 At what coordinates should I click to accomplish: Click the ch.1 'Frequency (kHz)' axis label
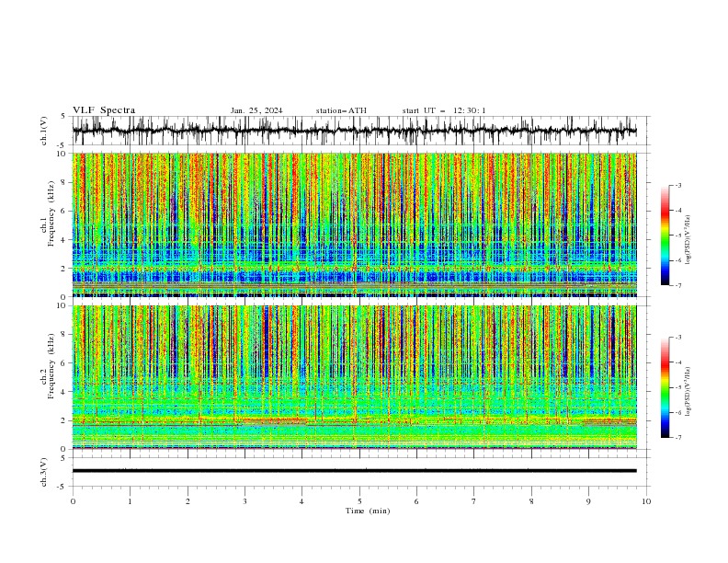(51, 213)
